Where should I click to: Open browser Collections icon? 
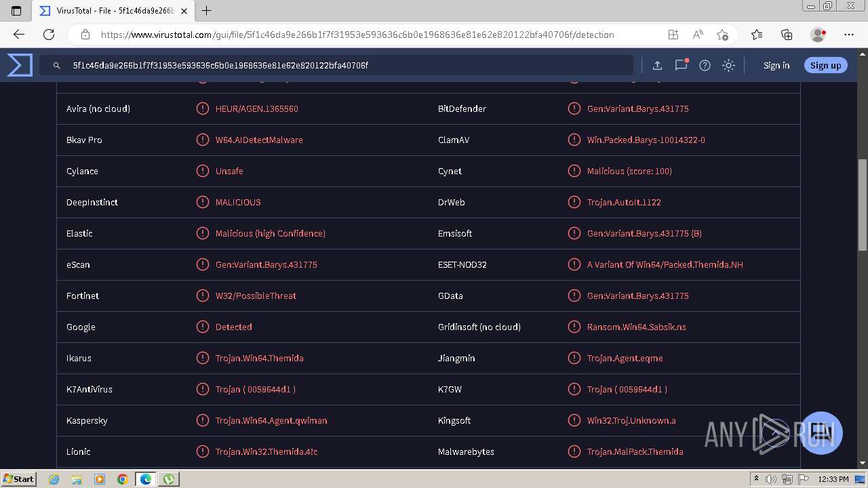[787, 35]
